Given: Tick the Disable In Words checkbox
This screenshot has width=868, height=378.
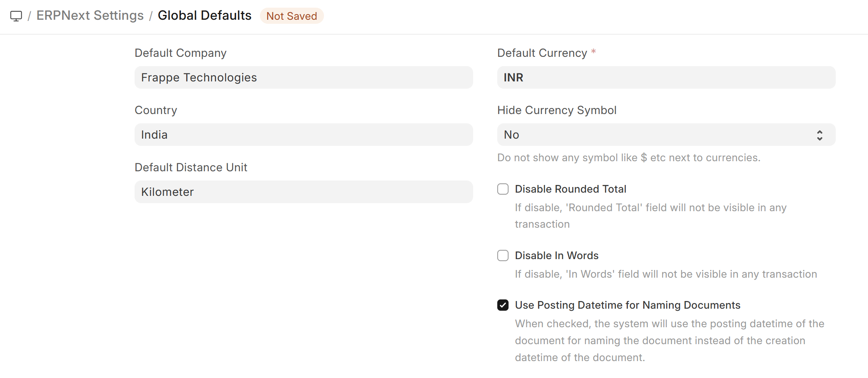Looking at the screenshot, I should [503, 255].
